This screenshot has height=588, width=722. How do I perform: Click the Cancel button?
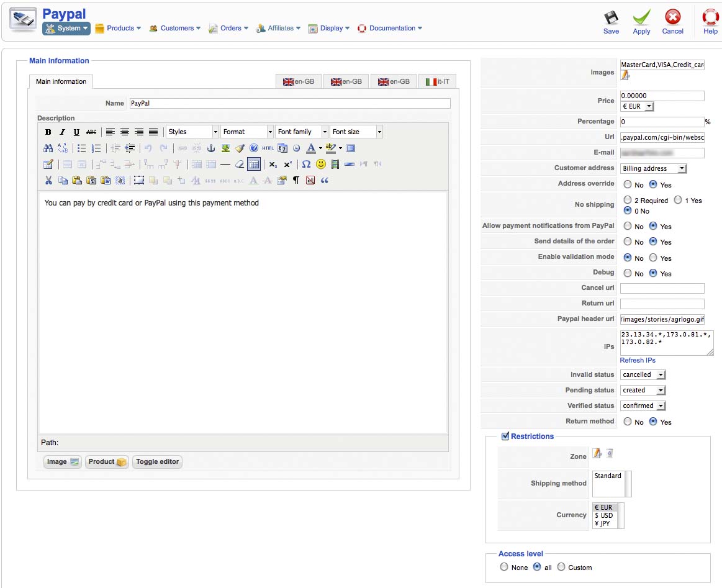[673, 22]
